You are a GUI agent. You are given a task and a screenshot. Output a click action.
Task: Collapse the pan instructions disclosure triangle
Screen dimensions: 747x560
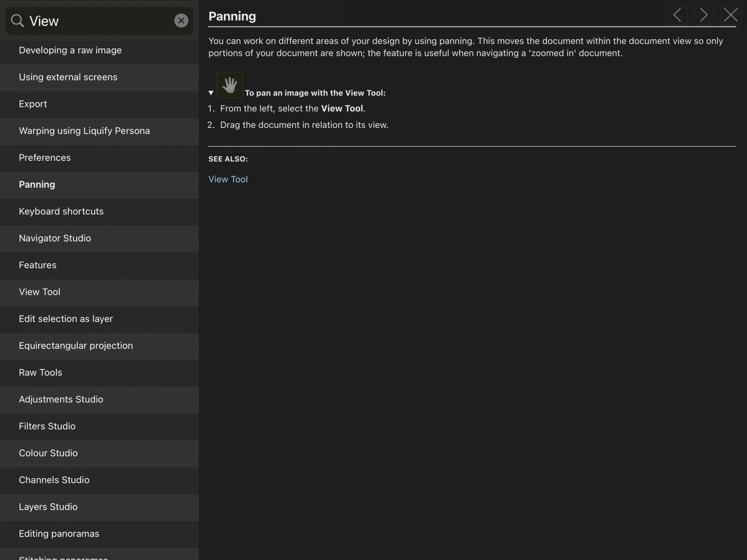coord(211,93)
